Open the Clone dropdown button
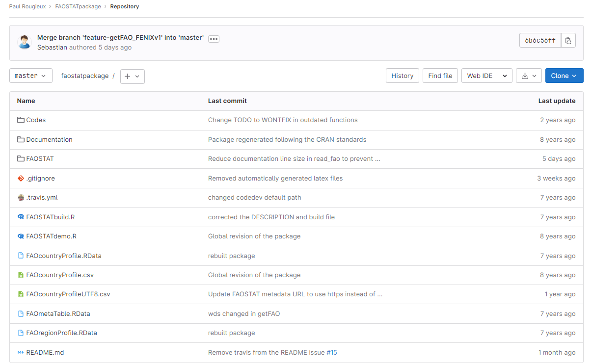 tap(564, 76)
